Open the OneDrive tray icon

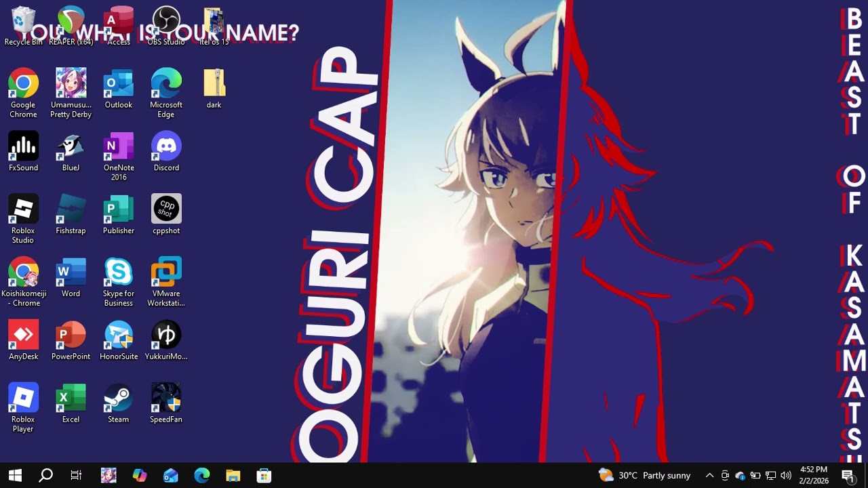point(740,475)
